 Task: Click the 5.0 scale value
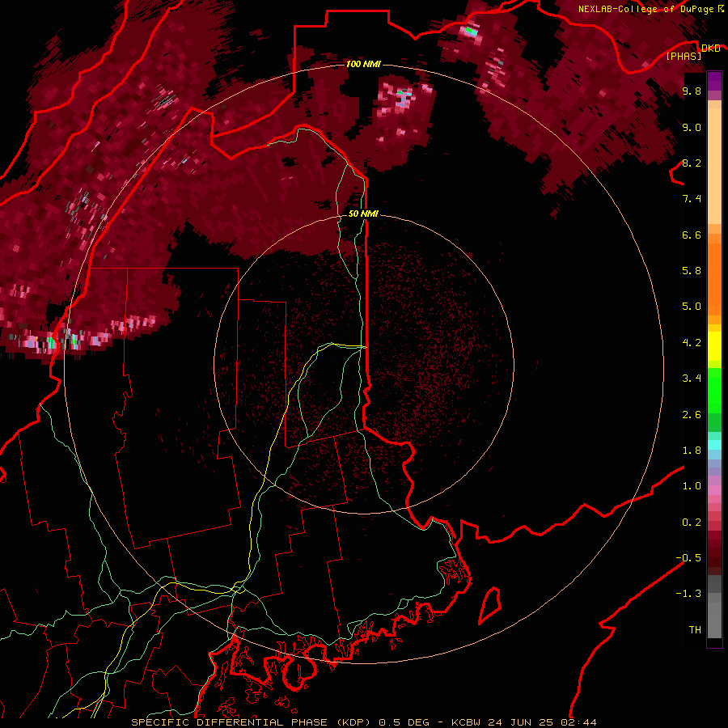coord(692,307)
